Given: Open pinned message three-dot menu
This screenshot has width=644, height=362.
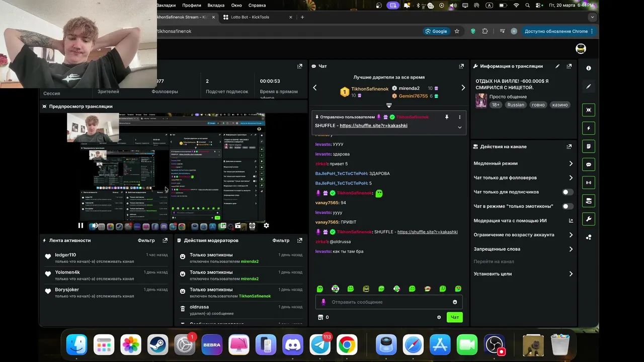Looking at the screenshot, I should pyautogui.click(x=459, y=117).
